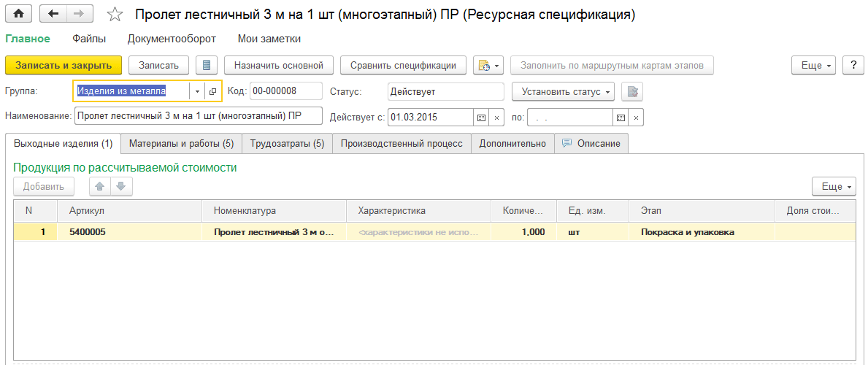Open the Файлы section
Viewport: 868px width, 365px height.
pos(89,39)
